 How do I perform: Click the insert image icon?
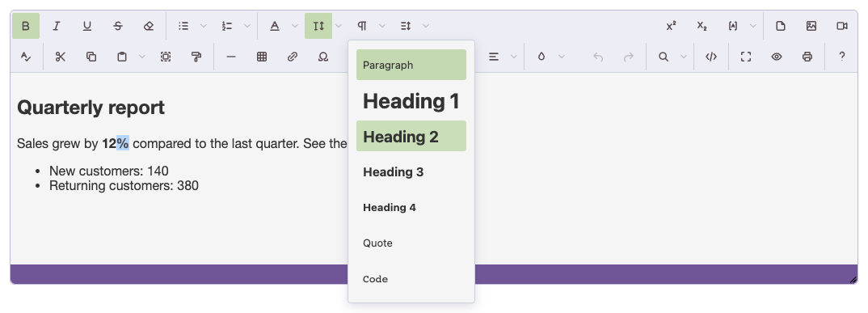coord(811,26)
